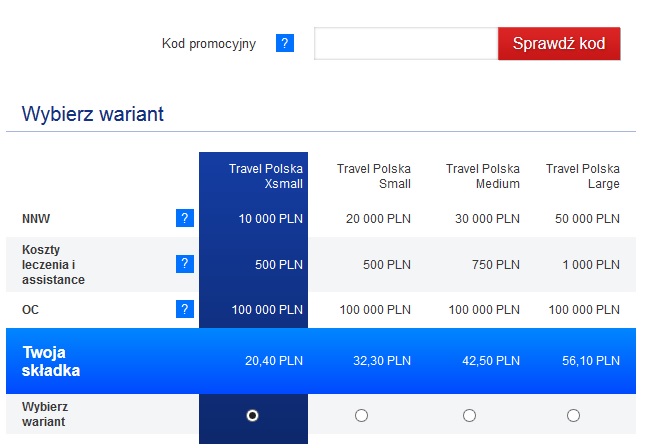Click the 20,40 PLN premium price
The width and height of the screenshot is (647, 448).
273,361
